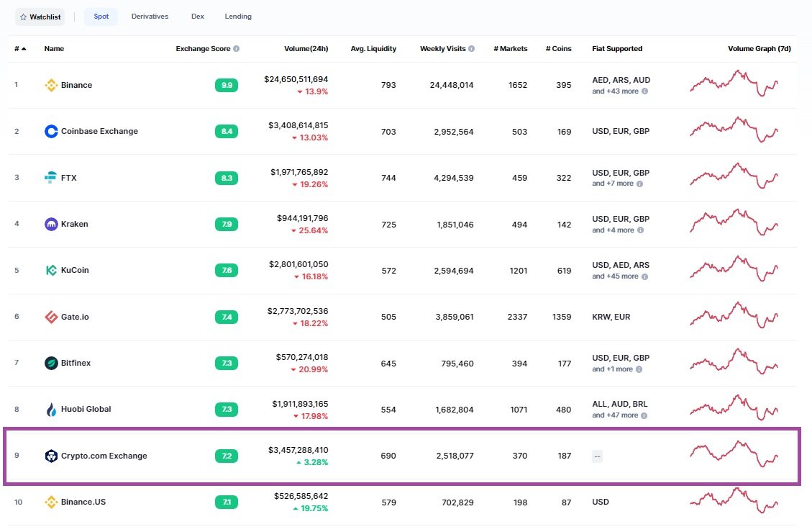Switch to the Derivatives tab
Image resolution: width=812 pixels, height=532 pixels.
(150, 17)
